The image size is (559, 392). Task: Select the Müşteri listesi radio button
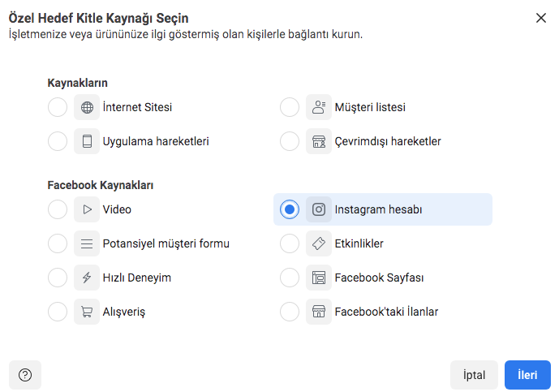[290, 107]
